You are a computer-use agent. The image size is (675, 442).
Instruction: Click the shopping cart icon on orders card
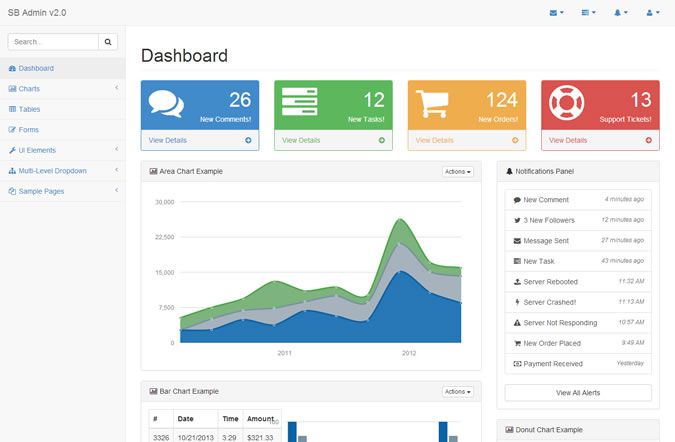coord(430,104)
